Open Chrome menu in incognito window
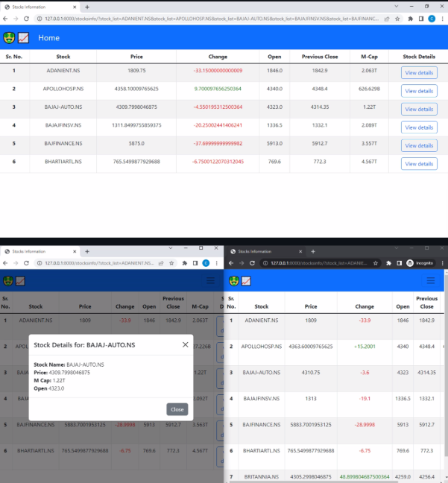Screen dimensions: 448x483 pyautogui.click(x=443, y=263)
